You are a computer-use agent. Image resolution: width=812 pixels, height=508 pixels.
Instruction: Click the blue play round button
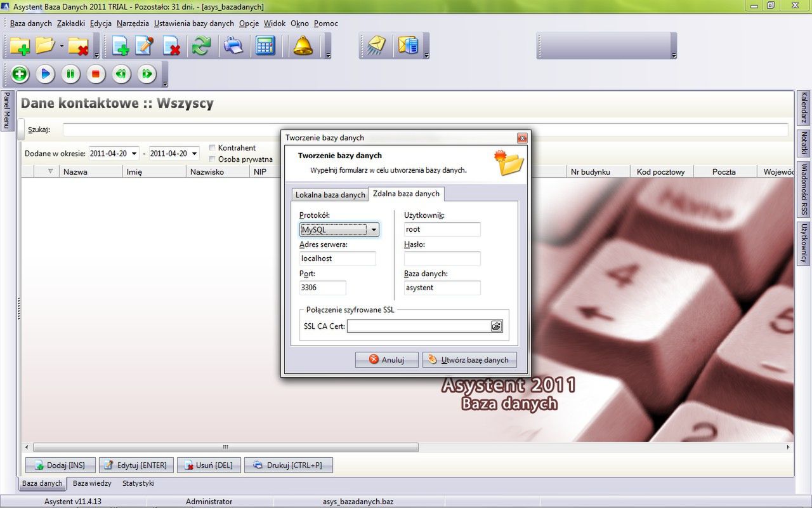pos(45,74)
